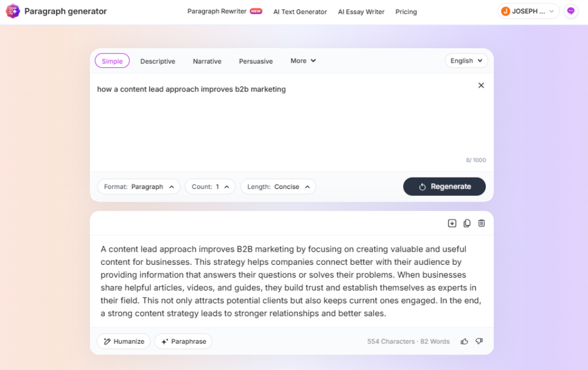Click the Humanize button
The image size is (588, 370).
click(123, 341)
